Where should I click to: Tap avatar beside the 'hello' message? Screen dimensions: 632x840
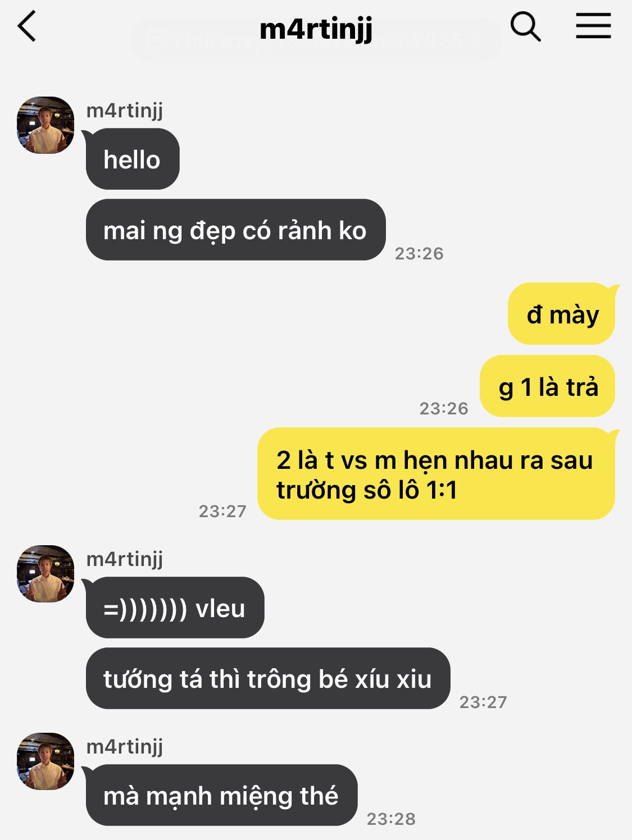[46, 125]
